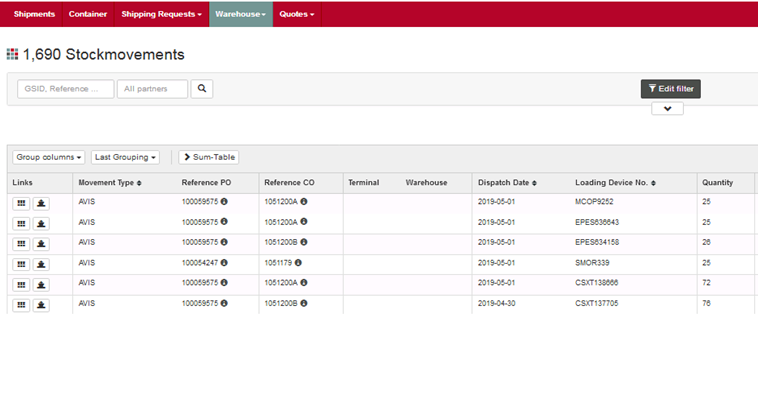Click info icon next to CO in CSXT137705 row
This screenshot has width=758, height=414.
tap(304, 303)
